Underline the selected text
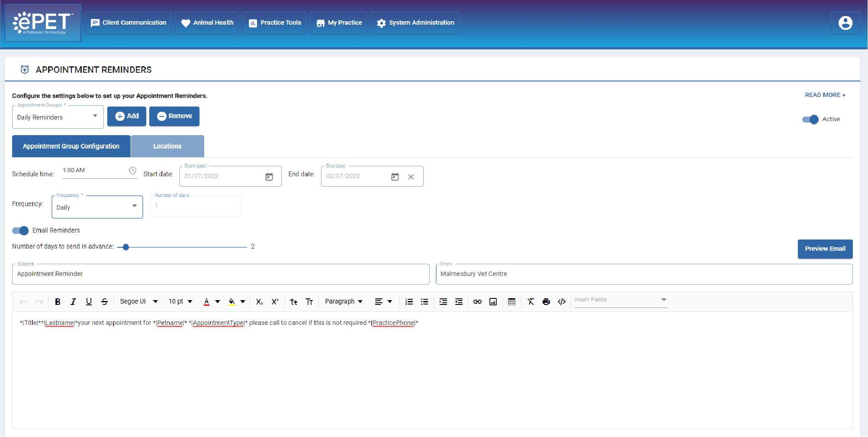 pos(89,302)
